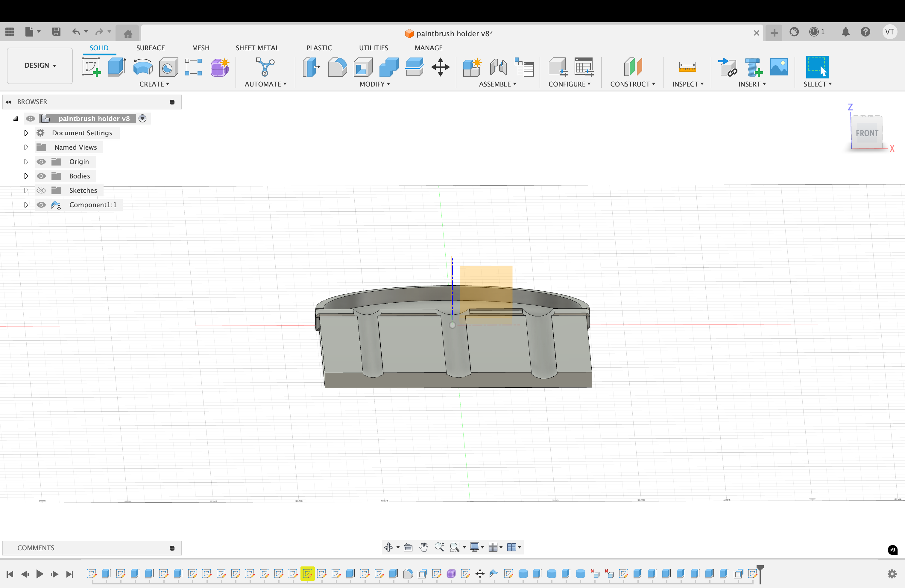Click the Fillet tool icon
905x588 pixels.
[337, 67]
